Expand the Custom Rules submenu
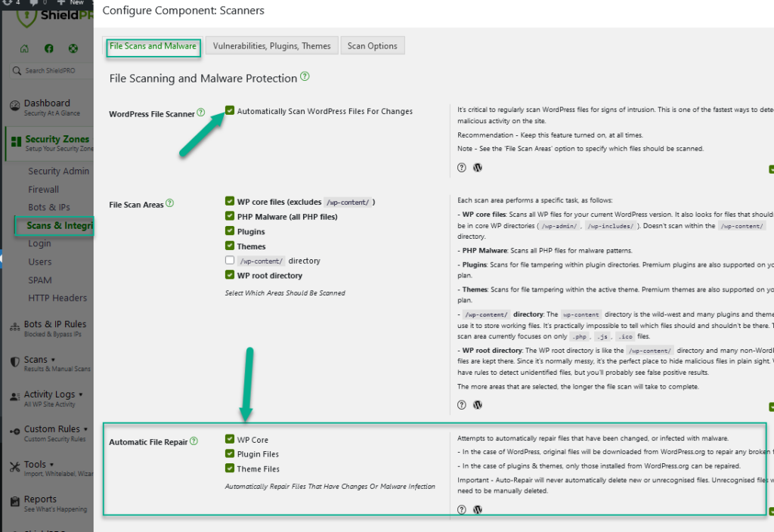This screenshot has width=774, height=532. (x=84, y=428)
